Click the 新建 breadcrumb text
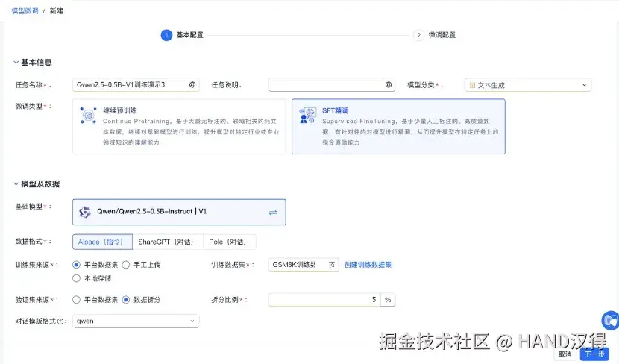The width and height of the screenshot is (619, 364). pos(57,11)
